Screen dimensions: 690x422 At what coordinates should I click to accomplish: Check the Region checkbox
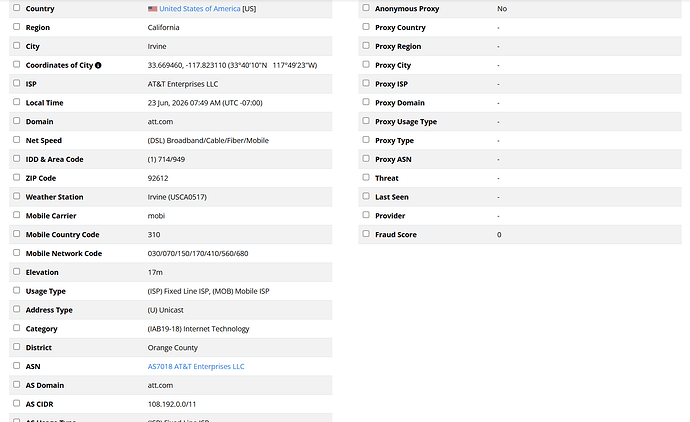[17, 26]
